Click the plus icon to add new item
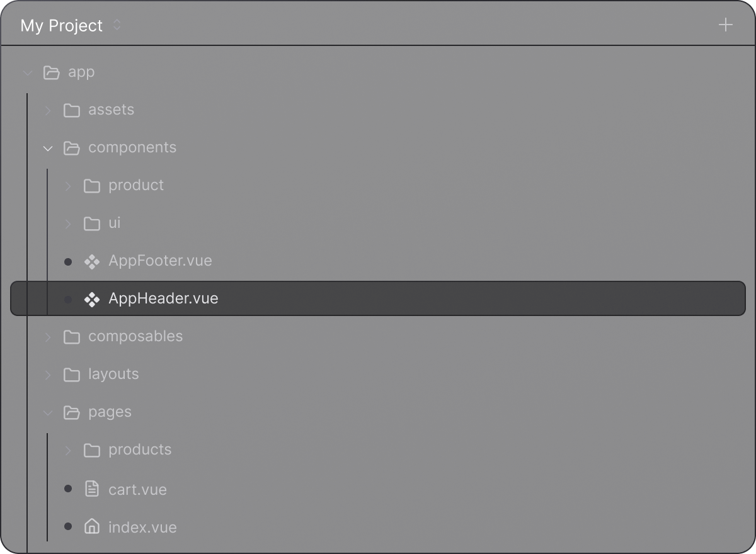Image resolution: width=756 pixels, height=554 pixels. [726, 25]
